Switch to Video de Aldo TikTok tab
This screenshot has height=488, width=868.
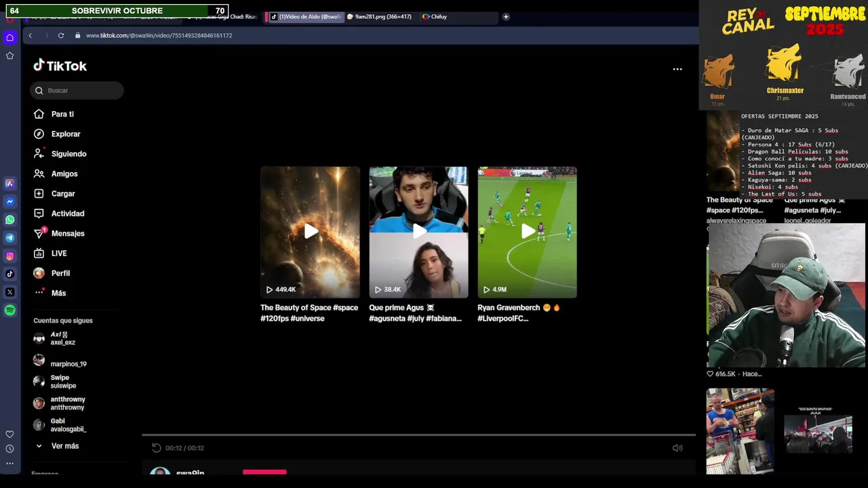[306, 16]
